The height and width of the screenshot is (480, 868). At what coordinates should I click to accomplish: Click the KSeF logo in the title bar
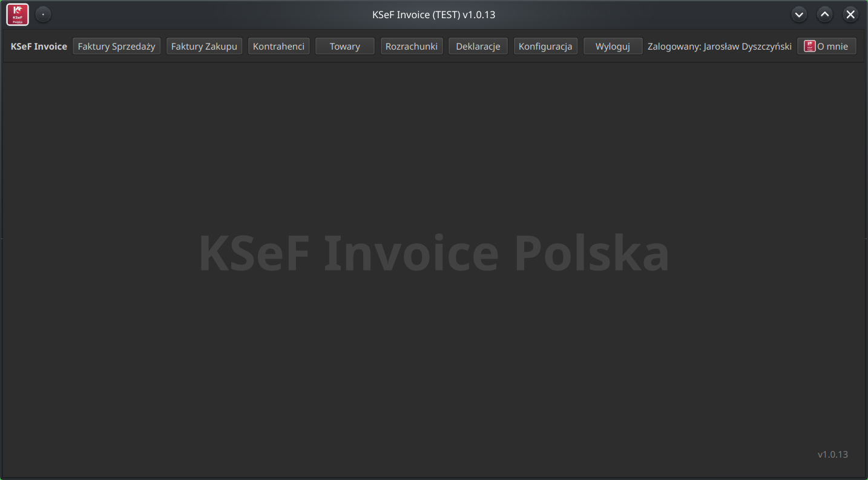coord(17,14)
